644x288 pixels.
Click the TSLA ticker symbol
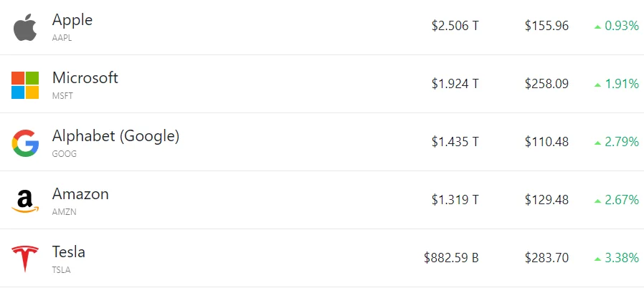pyautogui.click(x=62, y=269)
